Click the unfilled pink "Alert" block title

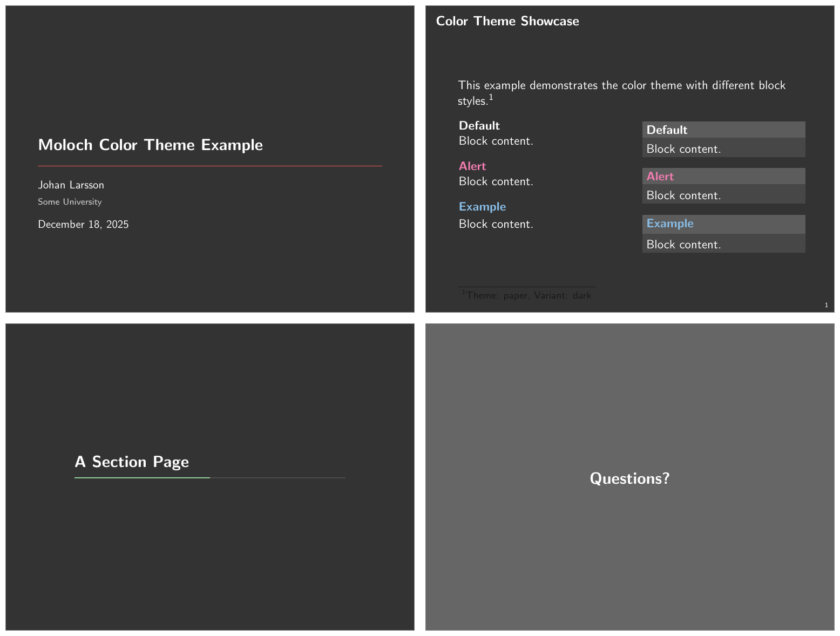tap(472, 166)
